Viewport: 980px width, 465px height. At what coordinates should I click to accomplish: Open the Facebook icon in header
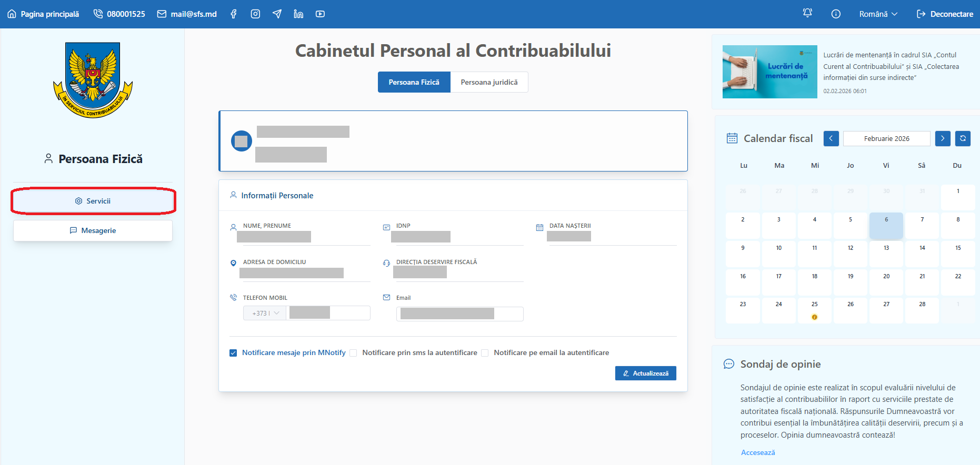234,14
